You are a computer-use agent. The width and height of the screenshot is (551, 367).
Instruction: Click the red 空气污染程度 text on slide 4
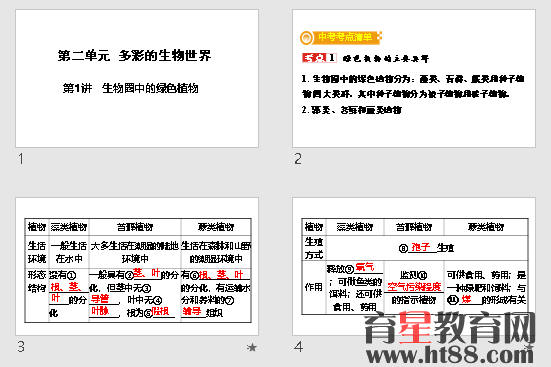pyautogui.click(x=414, y=287)
